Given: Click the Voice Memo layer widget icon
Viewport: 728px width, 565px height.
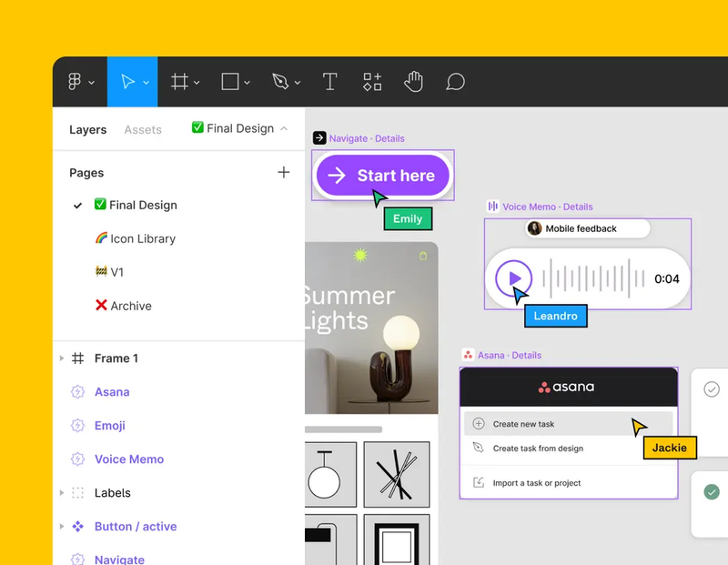Looking at the screenshot, I should tap(77, 459).
